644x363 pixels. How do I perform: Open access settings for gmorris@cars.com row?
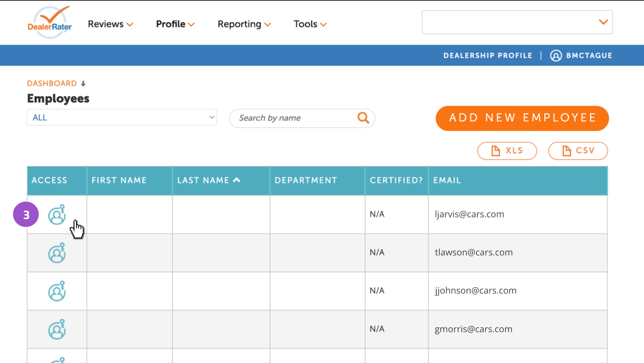pyautogui.click(x=57, y=330)
